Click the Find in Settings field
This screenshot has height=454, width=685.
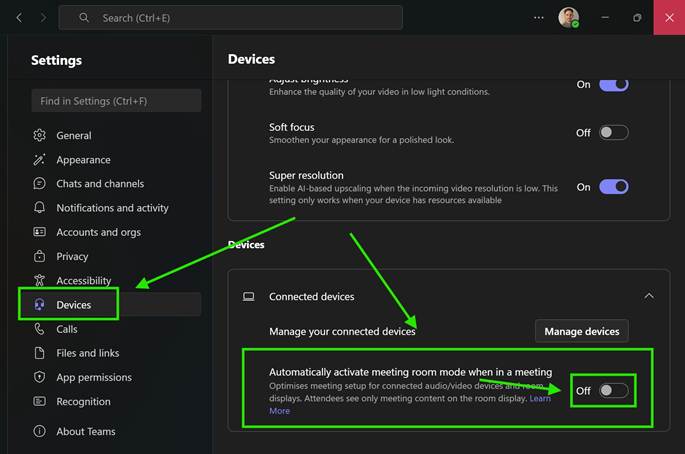coord(116,101)
